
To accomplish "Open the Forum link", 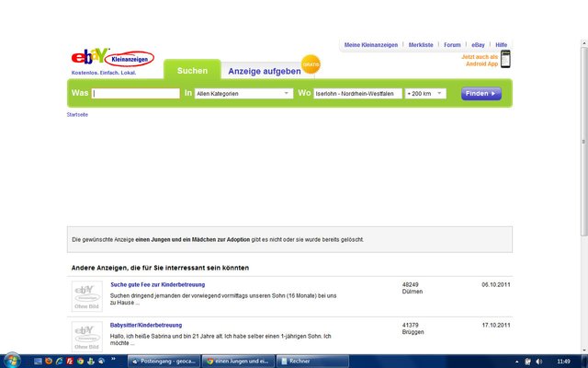I will [x=452, y=45].
